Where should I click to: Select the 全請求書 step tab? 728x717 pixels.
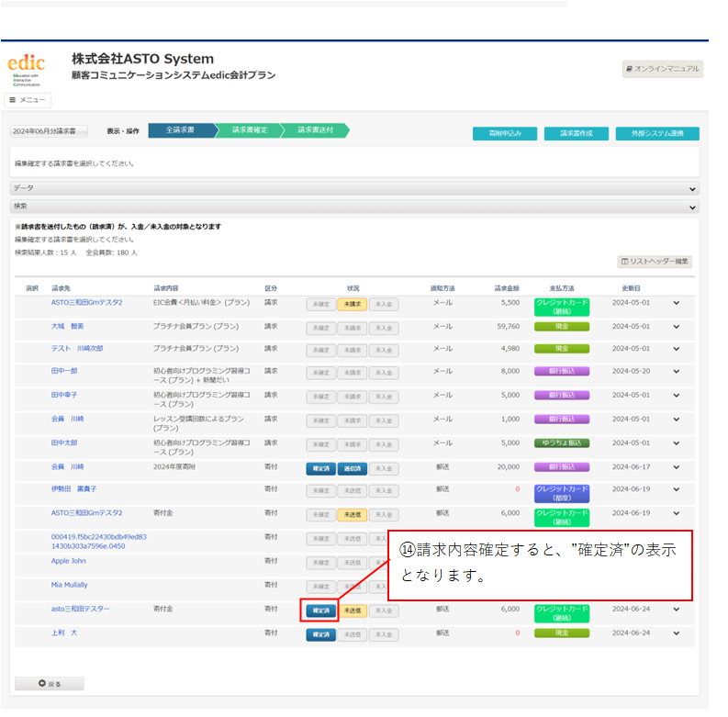click(x=181, y=130)
